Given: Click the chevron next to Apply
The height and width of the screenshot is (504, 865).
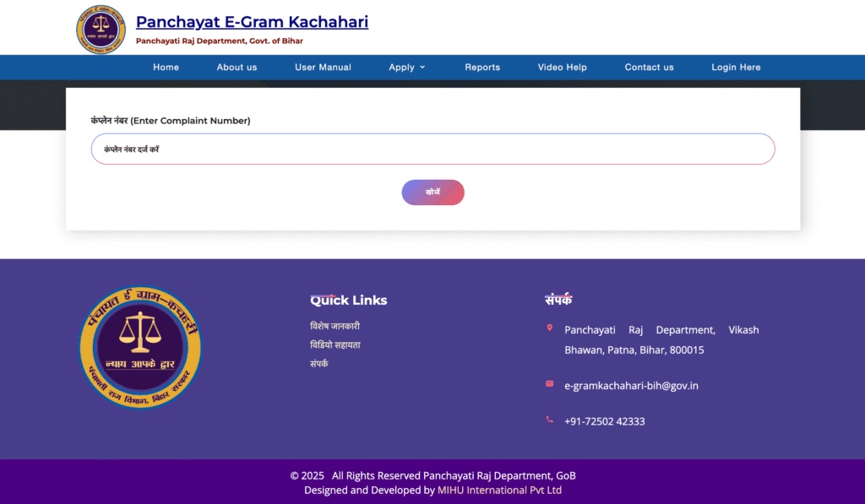Looking at the screenshot, I should coord(422,68).
